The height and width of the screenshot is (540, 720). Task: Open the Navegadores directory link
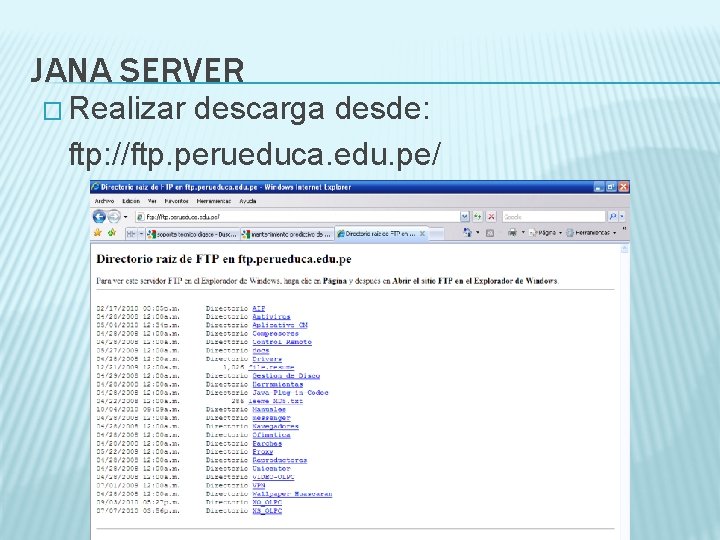tap(275, 426)
